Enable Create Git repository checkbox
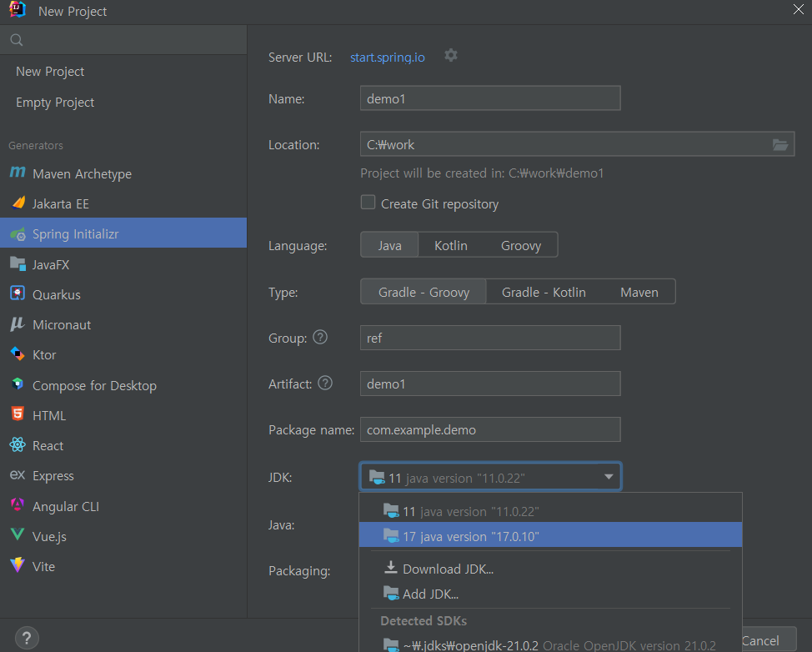Viewport: 812px width, 652px height. pyautogui.click(x=368, y=202)
